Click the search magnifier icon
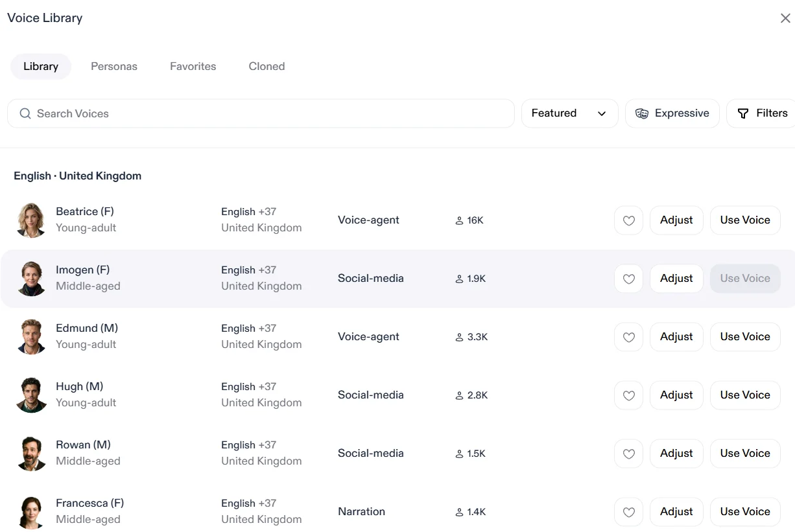 click(25, 113)
